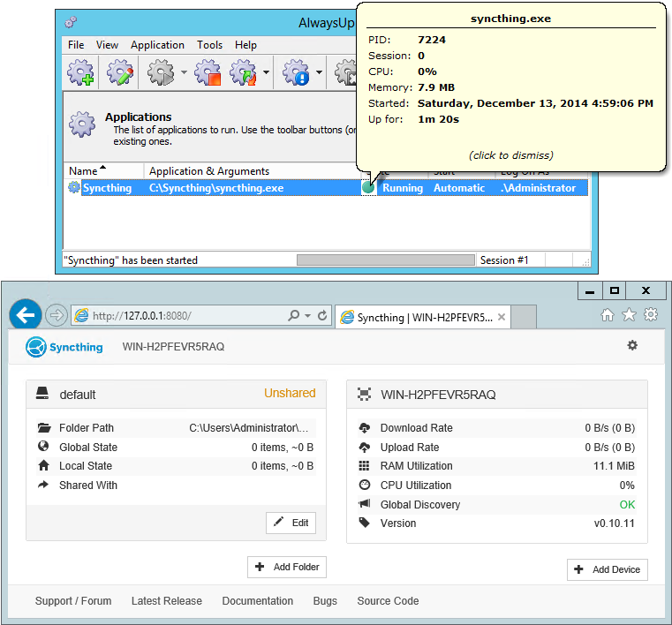
Task: Click the application report gear with exclamation icon
Action: (296, 72)
